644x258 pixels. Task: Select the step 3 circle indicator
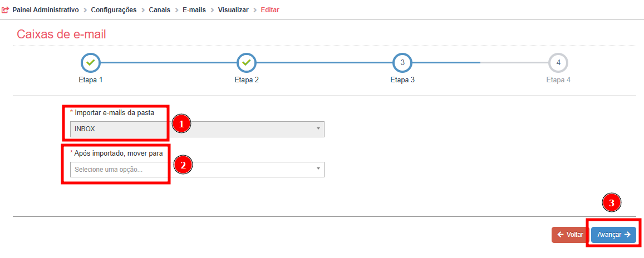point(402,63)
